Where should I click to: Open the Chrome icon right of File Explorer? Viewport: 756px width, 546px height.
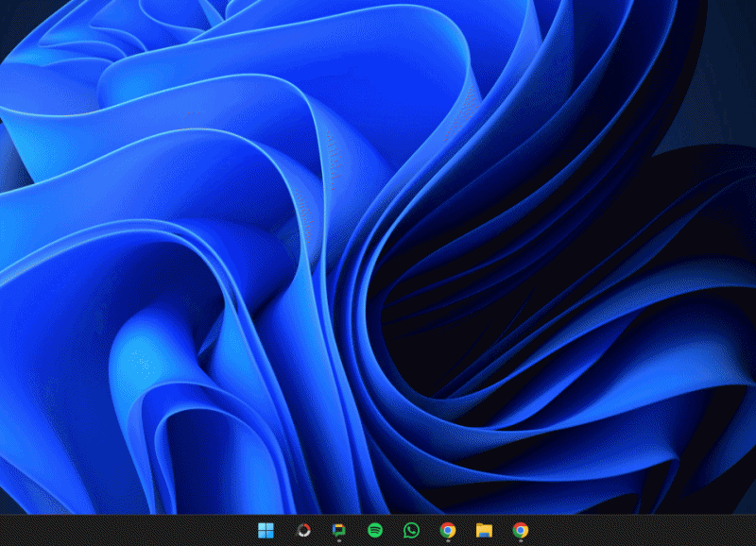coord(521,530)
